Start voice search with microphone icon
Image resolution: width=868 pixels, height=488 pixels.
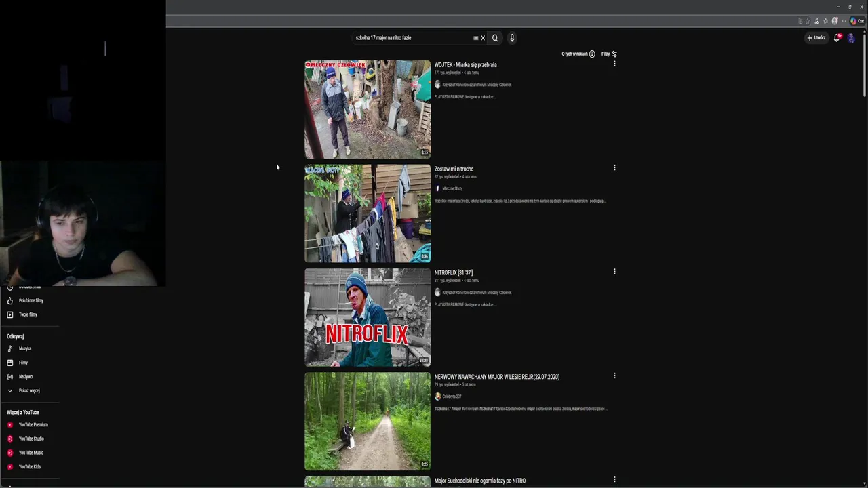pyautogui.click(x=512, y=38)
